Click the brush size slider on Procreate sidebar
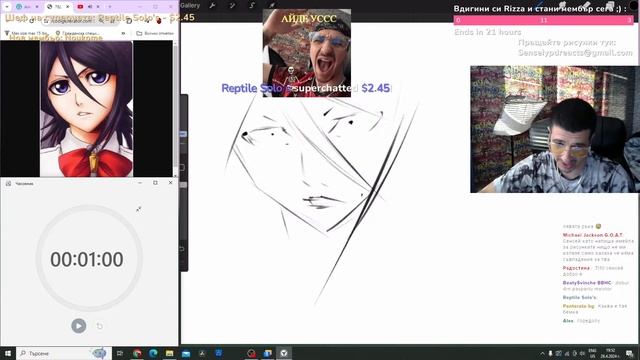640x360 pixels. pyautogui.click(x=184, y=134)
